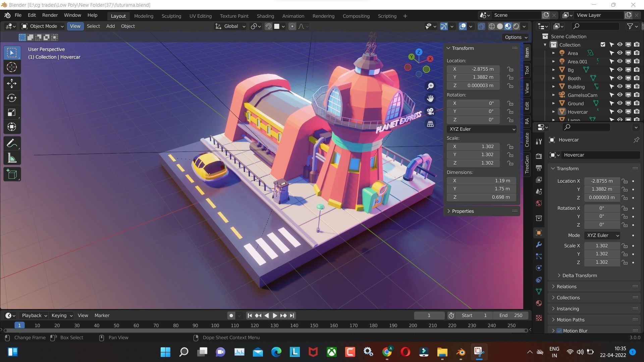
Task: Click the Scale X field in properties
Action: (x=602, y=246)
